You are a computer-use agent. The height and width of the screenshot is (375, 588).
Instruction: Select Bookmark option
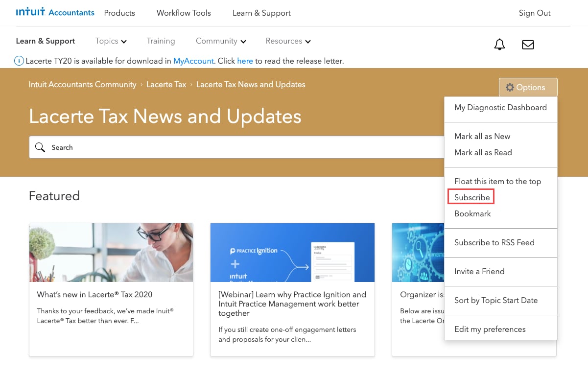(x=472, y=214)
